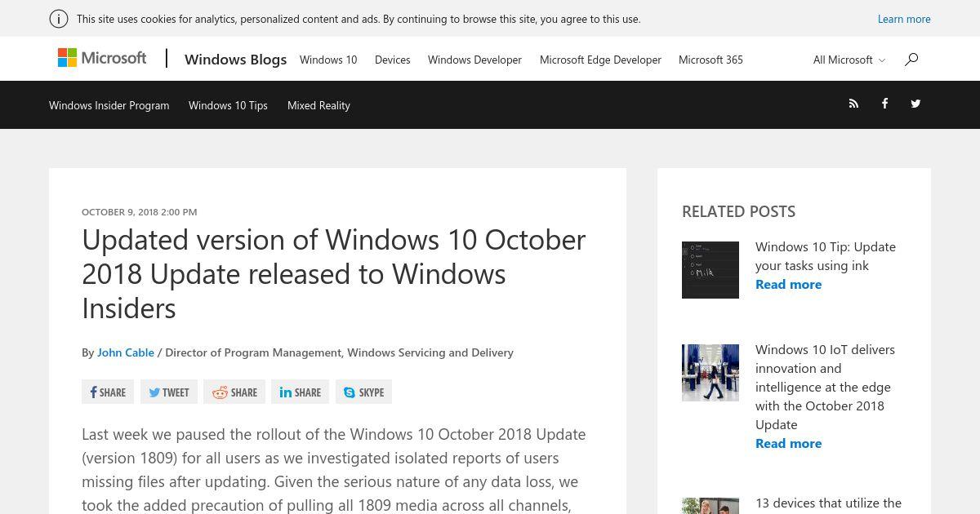Share article on LinkedIn

pos(300,392)
